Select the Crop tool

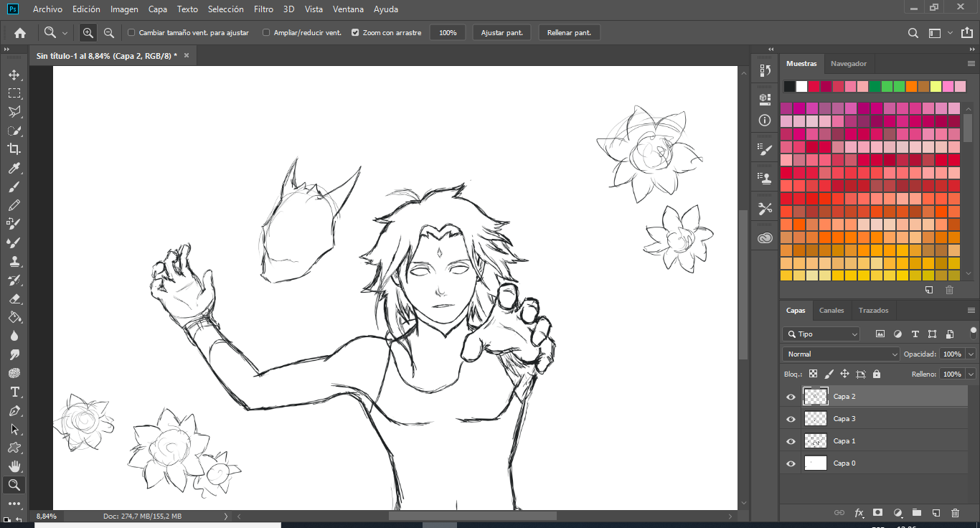pyautogui.click(x=14, y=149)
